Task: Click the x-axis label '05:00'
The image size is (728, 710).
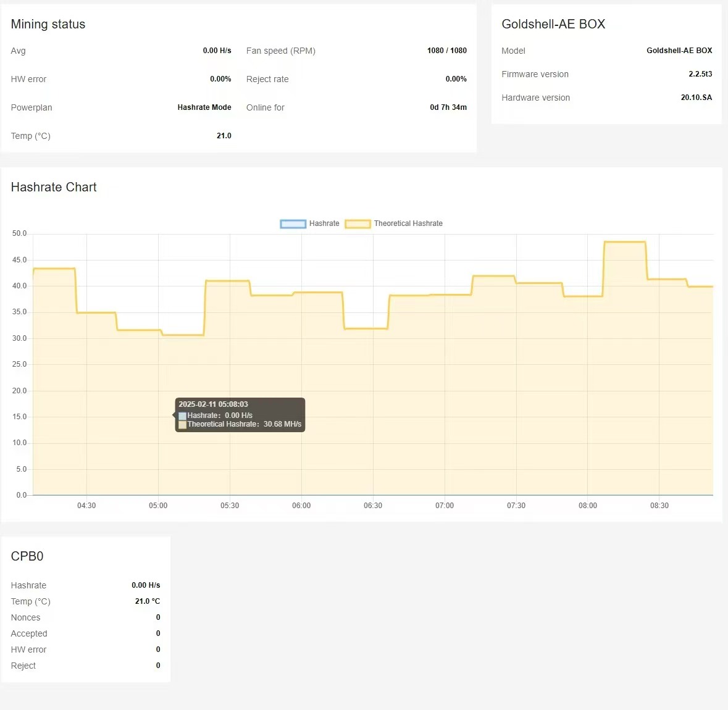Action: click(x=158, y=506)
